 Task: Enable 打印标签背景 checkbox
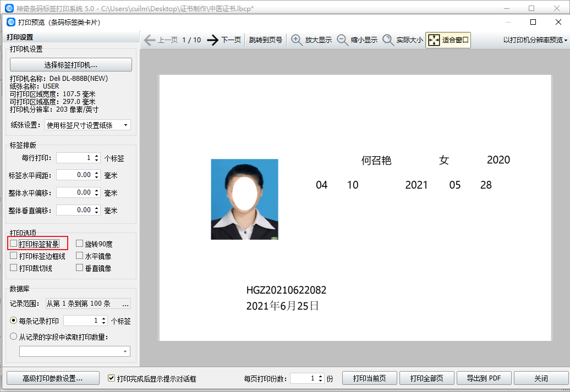tap(13, 244)
